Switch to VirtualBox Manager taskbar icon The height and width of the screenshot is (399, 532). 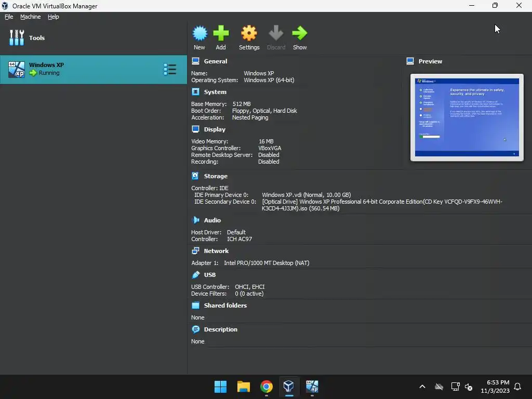pyautogui.click(x=289, y=387)
